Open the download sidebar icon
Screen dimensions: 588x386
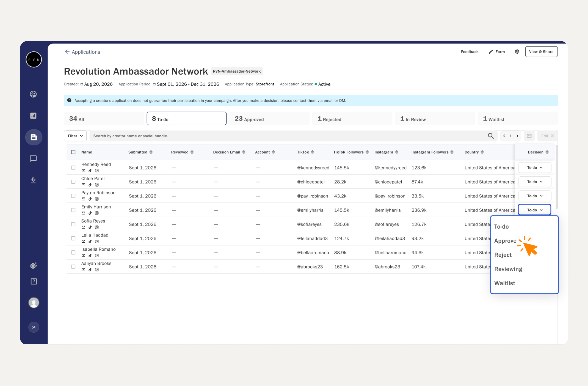33,180
